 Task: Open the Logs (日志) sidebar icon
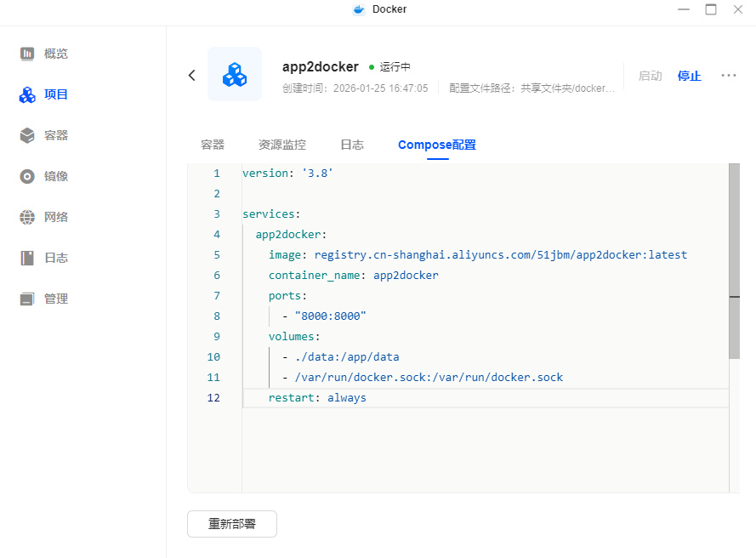point(27,258)
